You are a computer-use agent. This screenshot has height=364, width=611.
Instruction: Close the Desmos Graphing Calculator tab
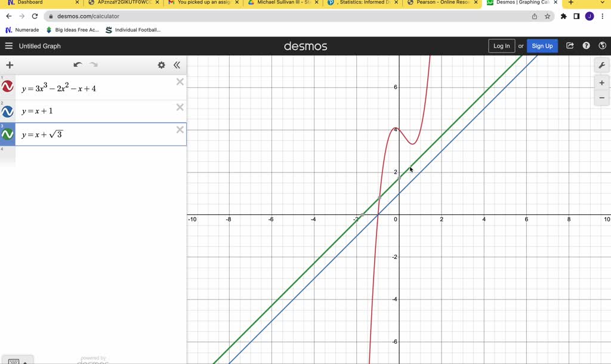click(556, 2)
